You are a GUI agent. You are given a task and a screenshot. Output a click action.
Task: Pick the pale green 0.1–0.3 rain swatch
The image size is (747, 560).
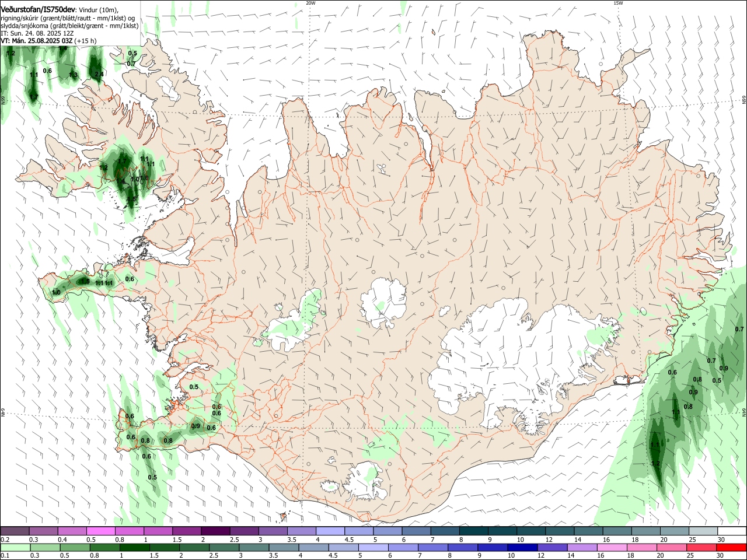click(x=15, y=548)
